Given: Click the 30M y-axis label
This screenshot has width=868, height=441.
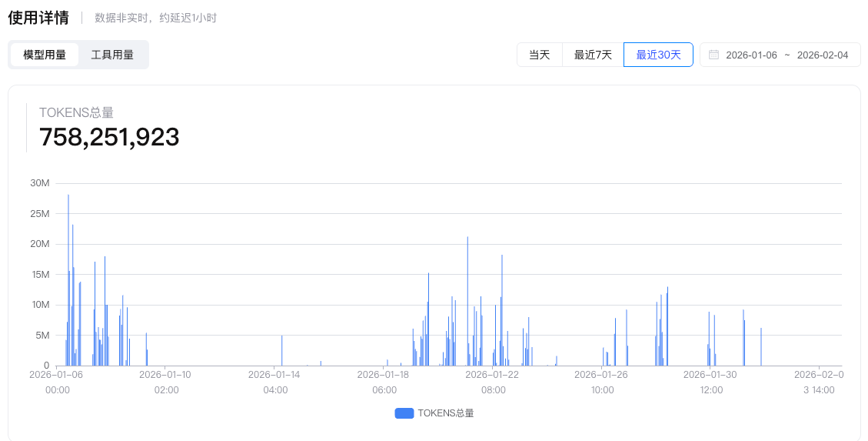Looking at the screenshot, I should [40, 183].
